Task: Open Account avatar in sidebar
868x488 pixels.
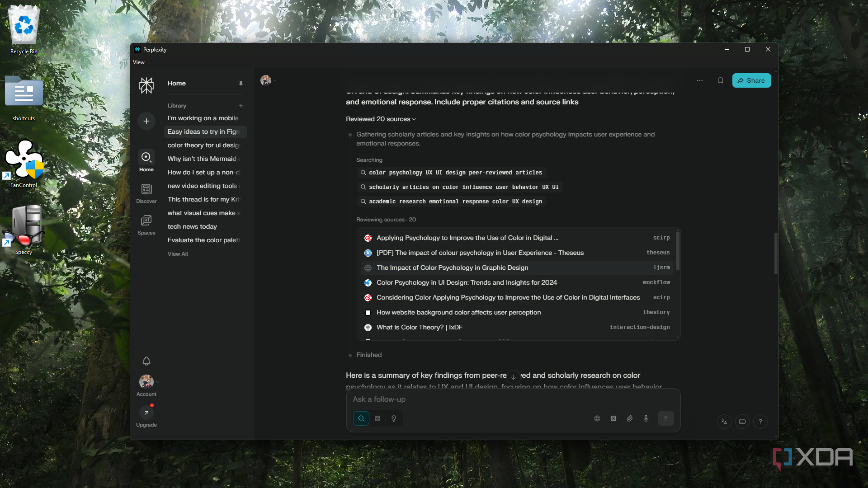Action: point(146,382)
